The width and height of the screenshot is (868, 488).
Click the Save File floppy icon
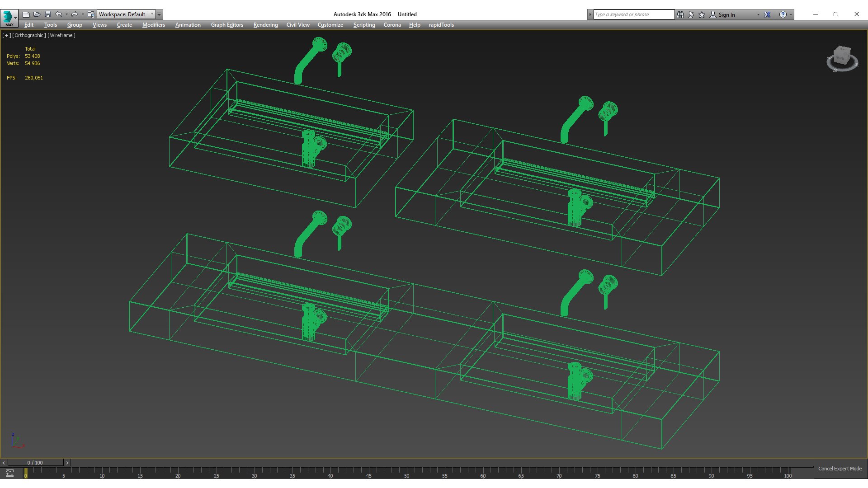[47, 14]
